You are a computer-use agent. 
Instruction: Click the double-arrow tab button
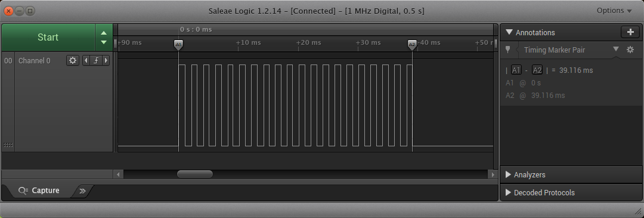[x=82, y=191]
